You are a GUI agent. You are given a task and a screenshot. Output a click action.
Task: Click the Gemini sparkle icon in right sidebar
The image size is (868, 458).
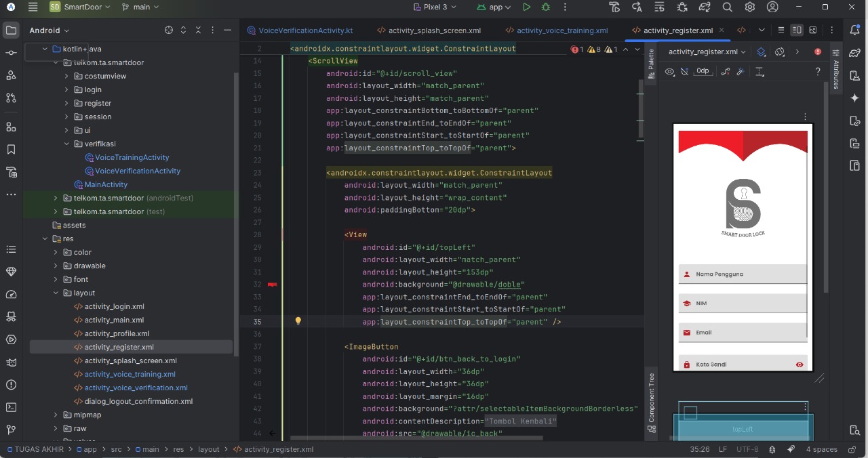click(x=854, y=98)
